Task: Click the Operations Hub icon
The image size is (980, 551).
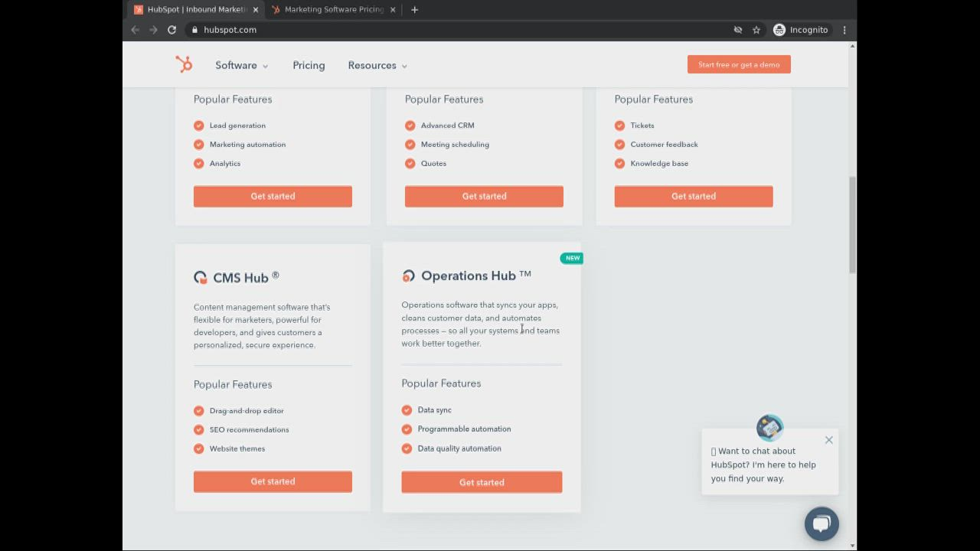Action: [408, 275]
